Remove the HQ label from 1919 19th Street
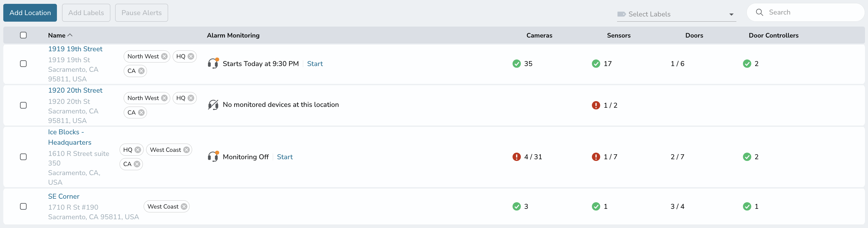This screenshot has width=868, height=228. click(190, 56)
